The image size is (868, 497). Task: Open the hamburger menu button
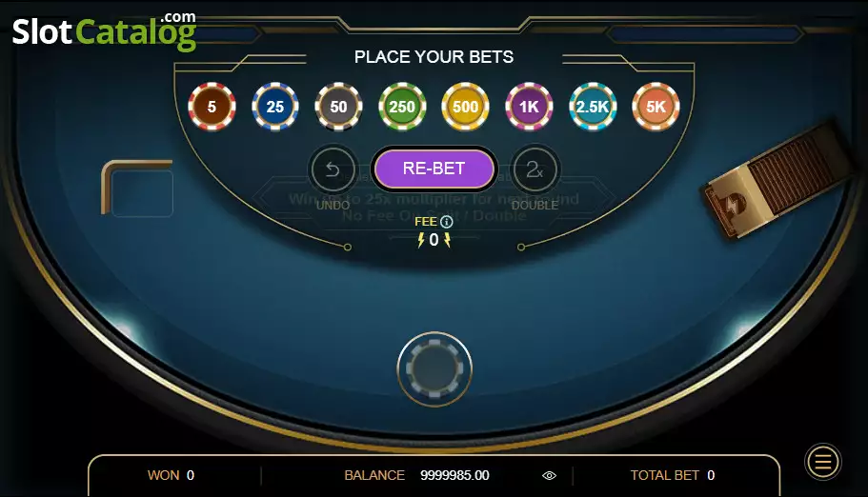823,462
